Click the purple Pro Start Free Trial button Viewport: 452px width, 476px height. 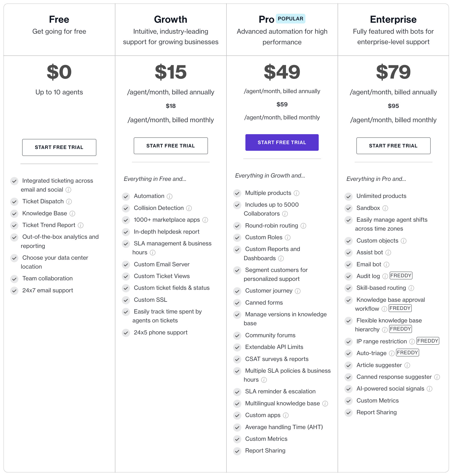282,142
